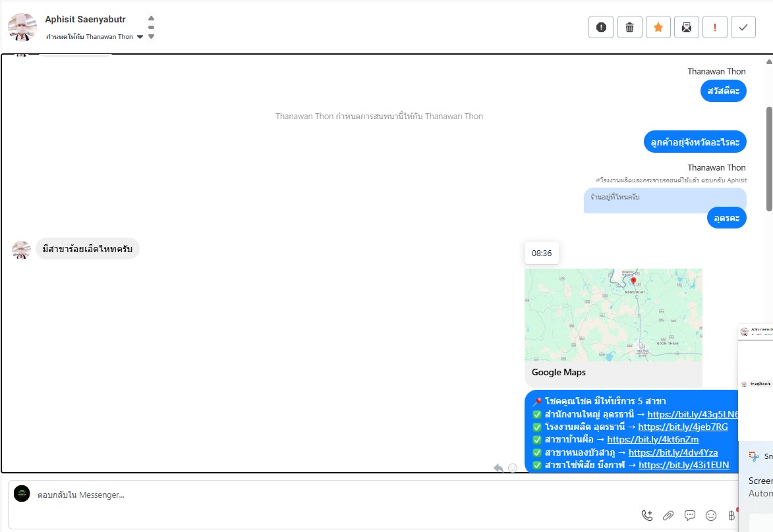This screenshot has width=773, height=532.
Task: Mark conversation as spam with exclamation circle icon
Action: (601, 27)
